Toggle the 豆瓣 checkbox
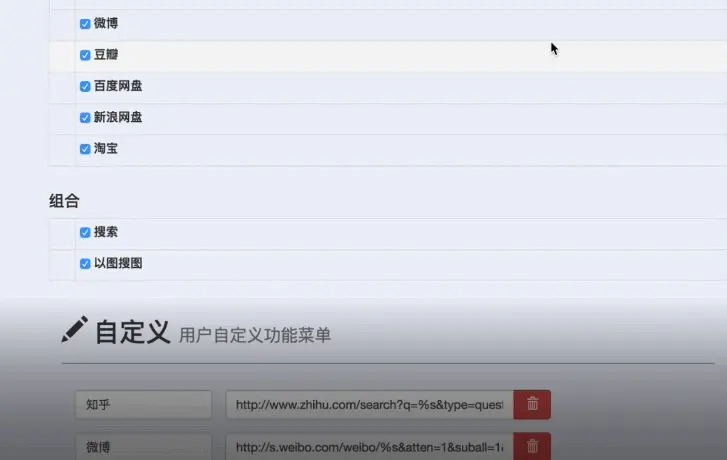The height and width of the screenshot is (460, 727). coord(85,55)
